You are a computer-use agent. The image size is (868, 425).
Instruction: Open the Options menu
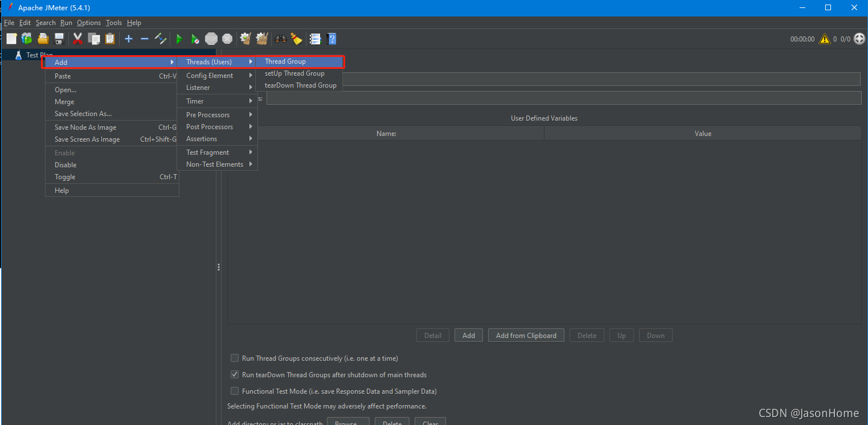[x=89, y=23]
